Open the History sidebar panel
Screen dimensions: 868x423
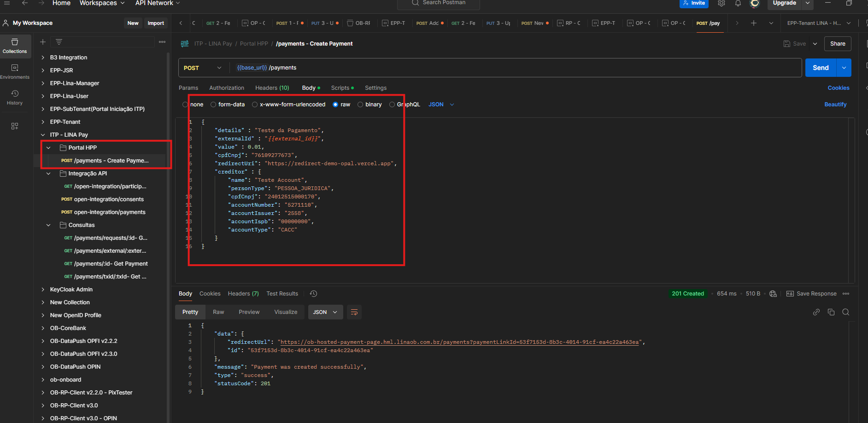15,97
